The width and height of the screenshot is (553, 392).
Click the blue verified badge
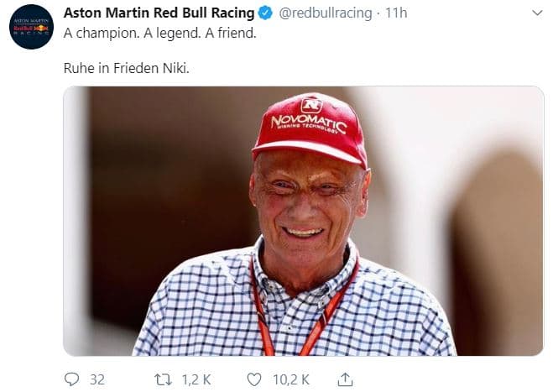pyautogui.click(x=264, y=13)
